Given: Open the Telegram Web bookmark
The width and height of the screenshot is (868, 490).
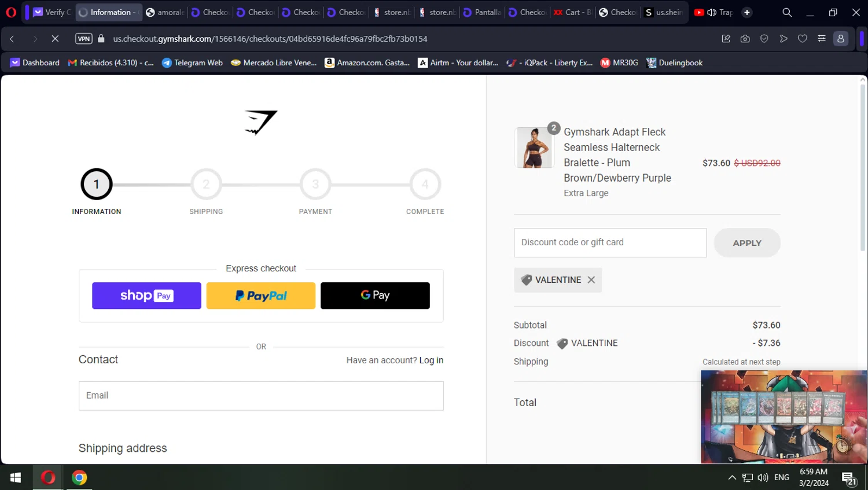Looking at the screenshot, I should (x=192, y=62).
